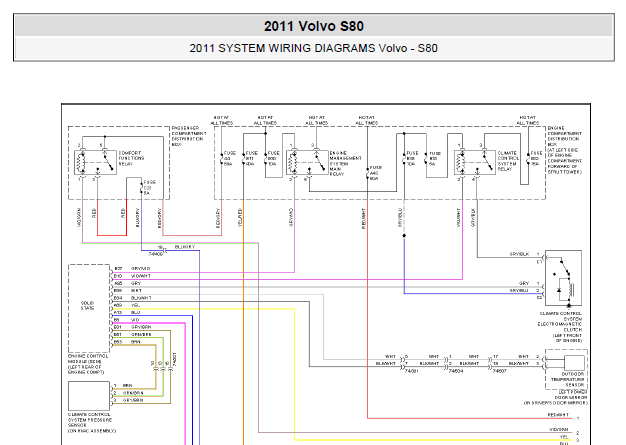626x445 pixels.
Task: Click the electromagnetic clutch symbol
Action: tap(563, 278)
